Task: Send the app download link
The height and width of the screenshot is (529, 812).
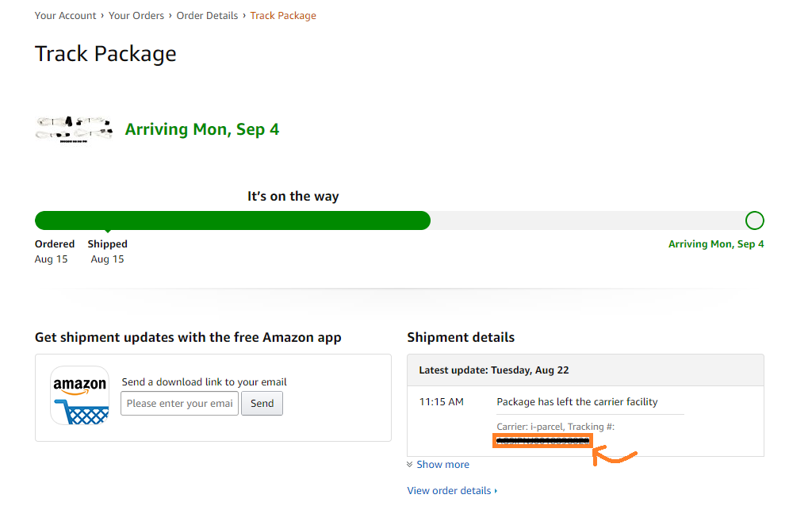Action: click(262, 403)
